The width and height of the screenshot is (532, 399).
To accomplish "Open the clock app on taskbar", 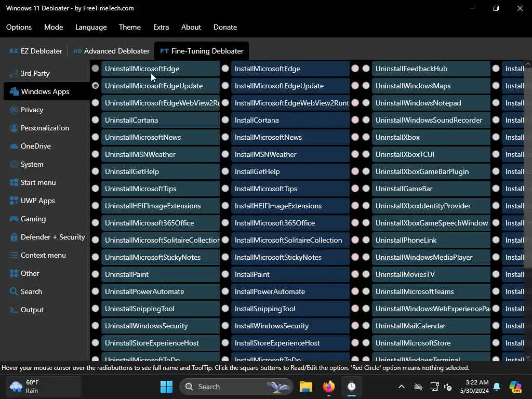I will click(352, 387).
